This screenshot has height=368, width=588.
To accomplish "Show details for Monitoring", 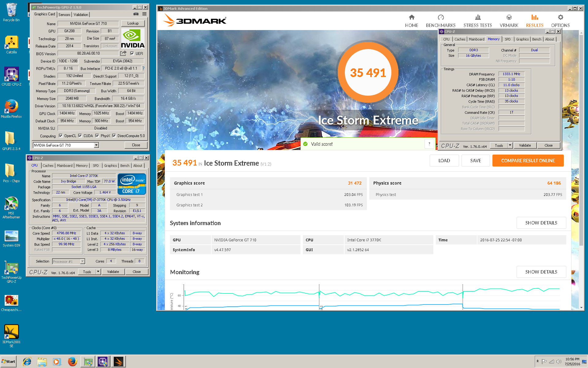I will 541,272.
